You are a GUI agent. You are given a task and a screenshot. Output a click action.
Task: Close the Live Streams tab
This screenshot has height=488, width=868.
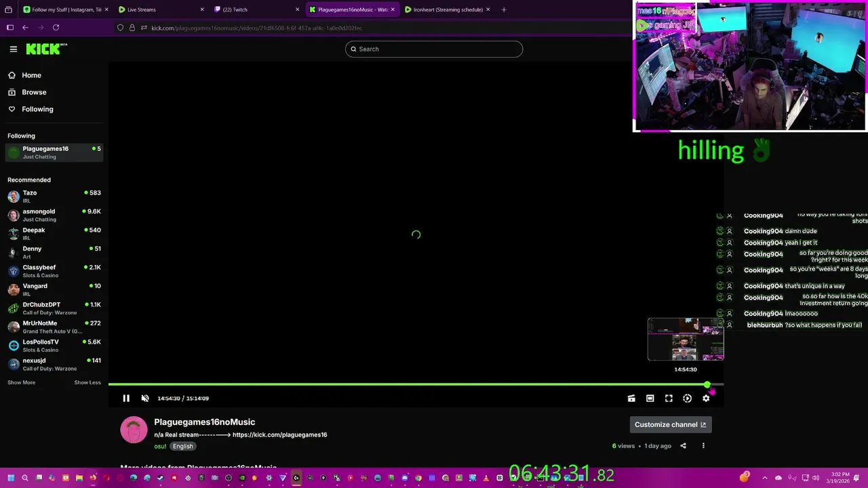pyautogui.click(x=202, y=9)
